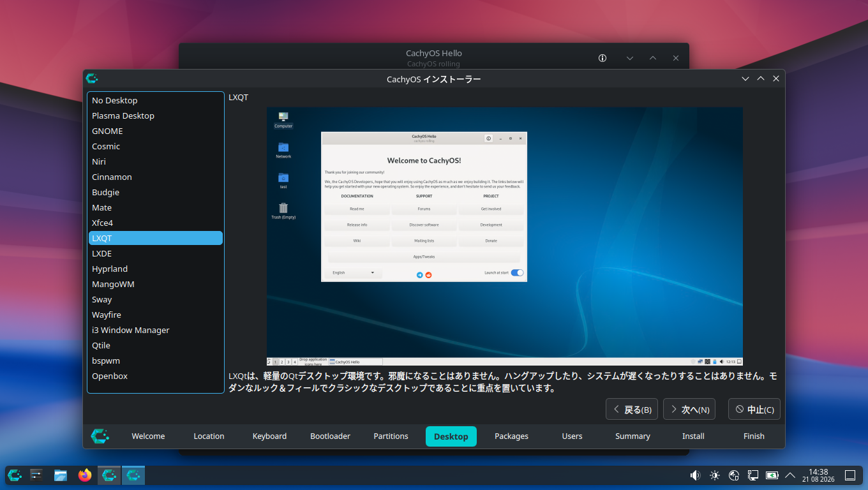The image size is (868, 490).
Task: Click the CachyOS logo beside the Welcome step
Action: 100,436
